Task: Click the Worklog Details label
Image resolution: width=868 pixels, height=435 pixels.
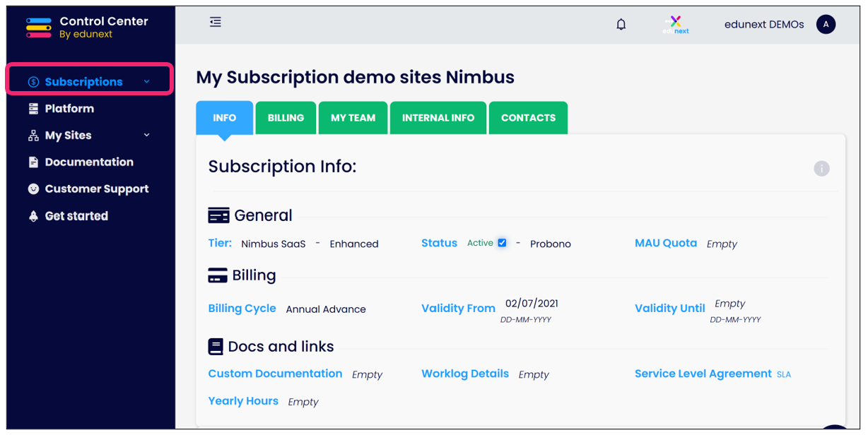Action: pyautogui.click(x=465, y=374)
